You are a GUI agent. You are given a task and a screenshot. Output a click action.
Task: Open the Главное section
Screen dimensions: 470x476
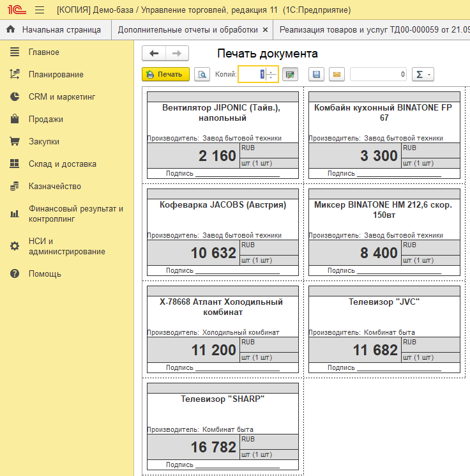[x=44, y=52]
